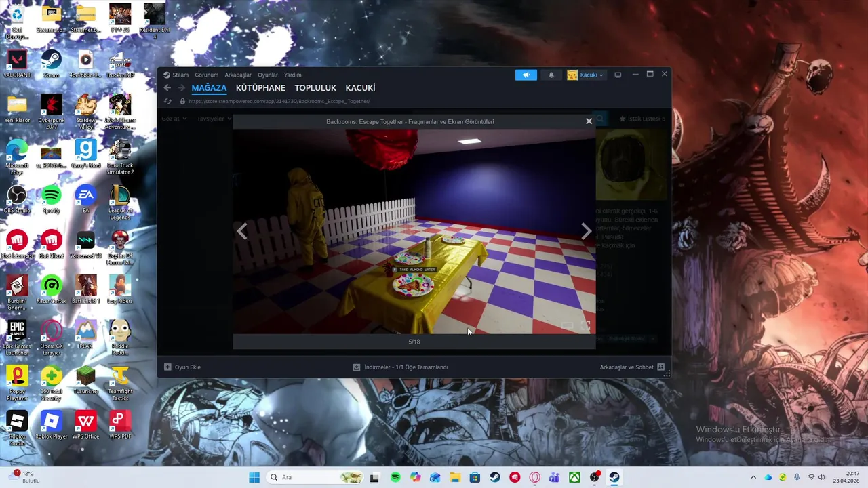Image resolution: width=868 pixels, height=488 pixels.
Task: Open the Oyunlar menu
Action: [x=268, y=75]
